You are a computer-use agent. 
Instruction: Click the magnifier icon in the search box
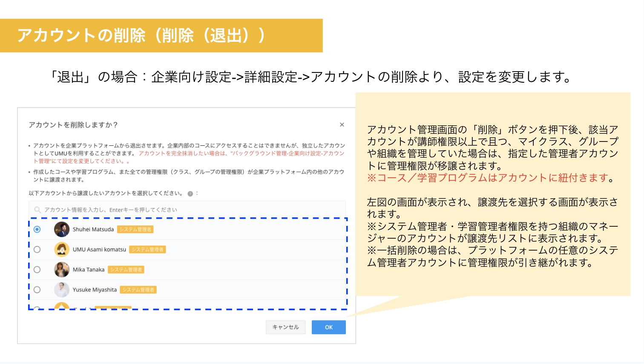[x=37, y=210]
